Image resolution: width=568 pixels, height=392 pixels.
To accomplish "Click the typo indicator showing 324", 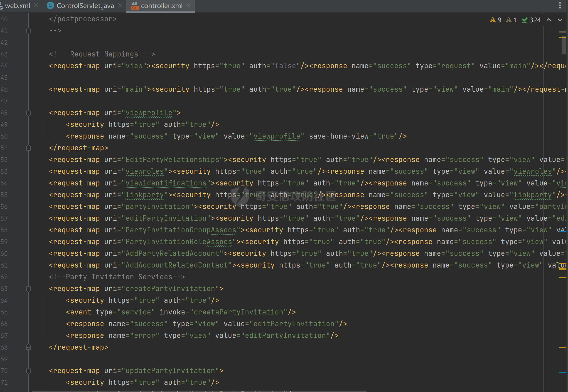I will pos(531,20).
